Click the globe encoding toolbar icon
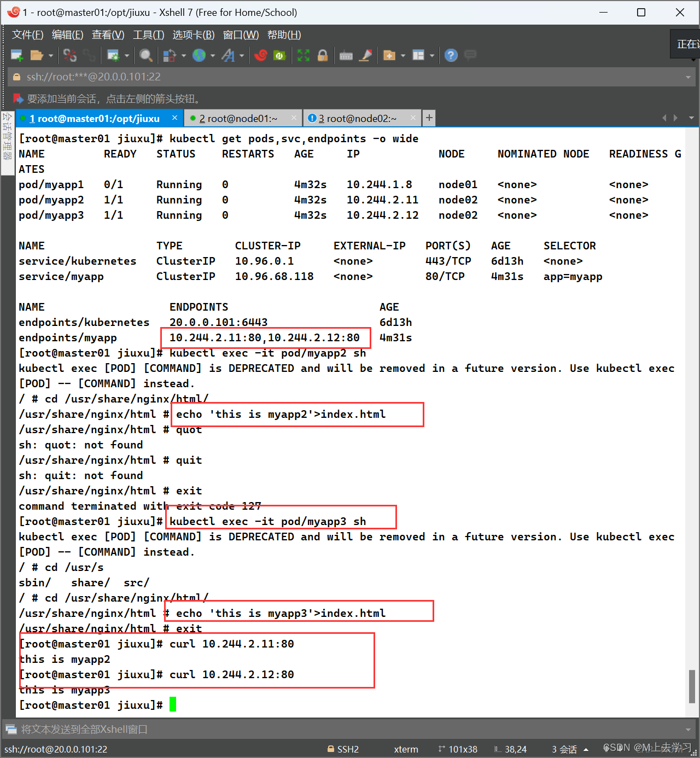Viewport: 700px width, 758px height. [199, 55]
